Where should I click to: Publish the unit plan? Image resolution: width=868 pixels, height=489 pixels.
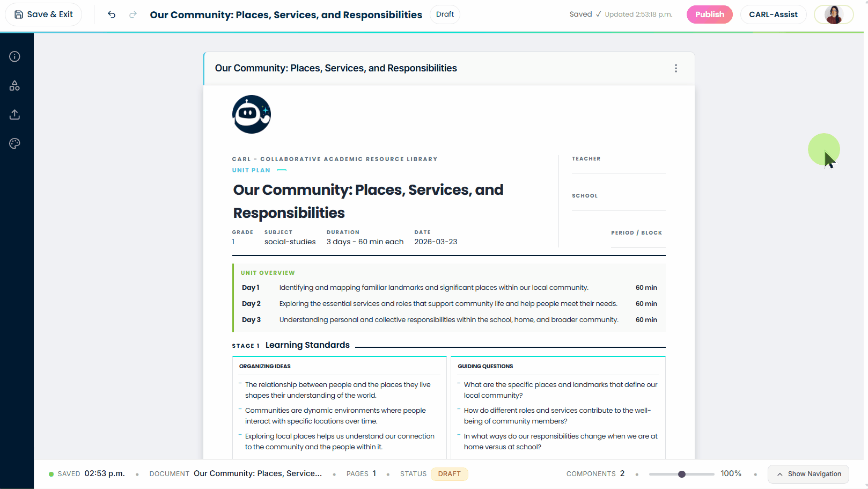709,14
